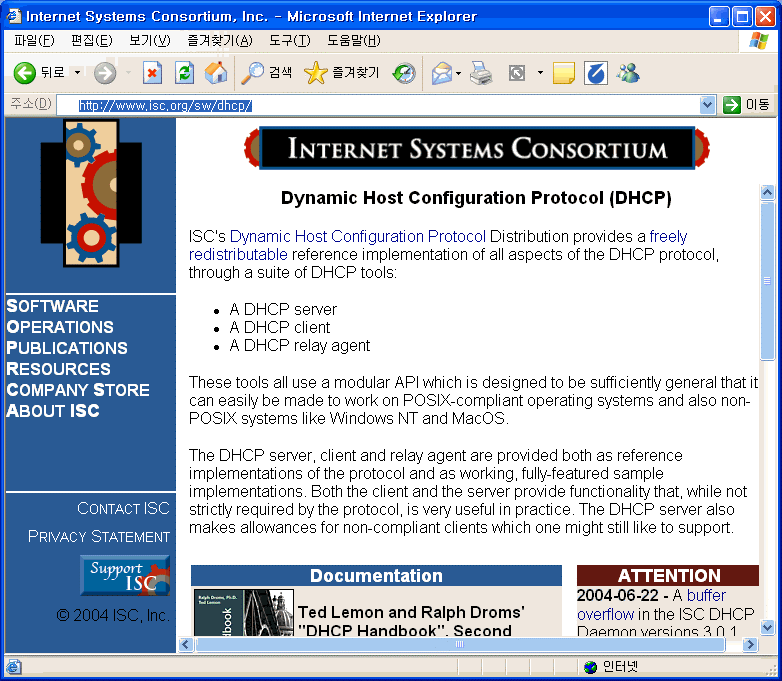Click the 'A DHCP relay agent' bullet
The height and width of the screenshot is (681, 782).
(x=300, y=345)
